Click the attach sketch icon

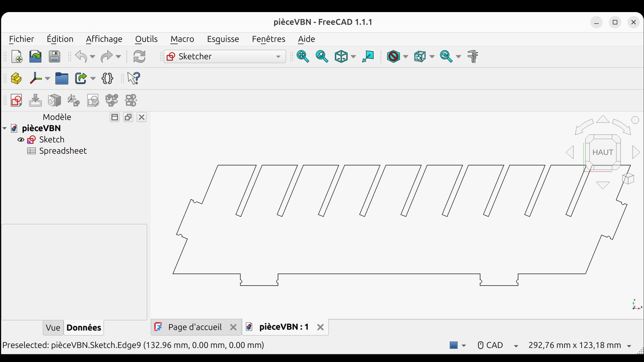click(73, 100)
